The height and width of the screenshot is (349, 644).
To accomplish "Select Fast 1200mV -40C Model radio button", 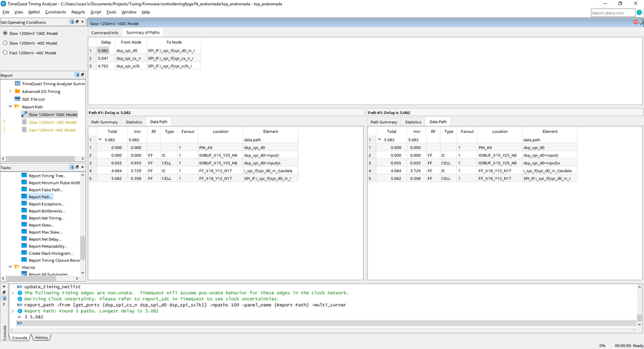I will click(x=6, y=53).
